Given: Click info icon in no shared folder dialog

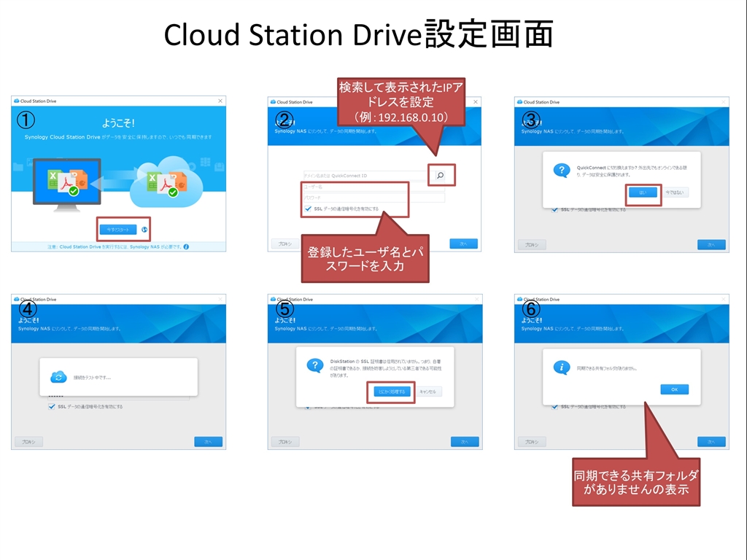Looking at the screenshot, I should (562, 367).
